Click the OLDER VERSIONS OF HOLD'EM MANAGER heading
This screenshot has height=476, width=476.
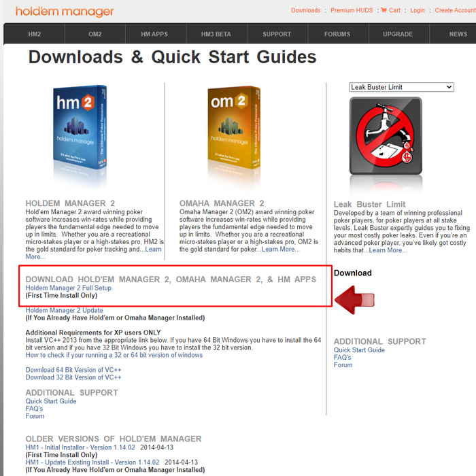point(114,439)
